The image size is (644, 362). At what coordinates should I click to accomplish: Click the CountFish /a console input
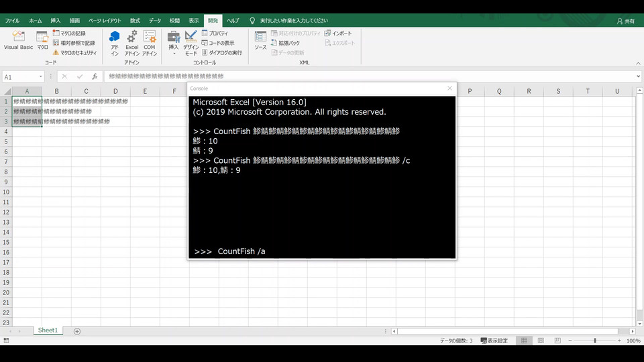241,251
